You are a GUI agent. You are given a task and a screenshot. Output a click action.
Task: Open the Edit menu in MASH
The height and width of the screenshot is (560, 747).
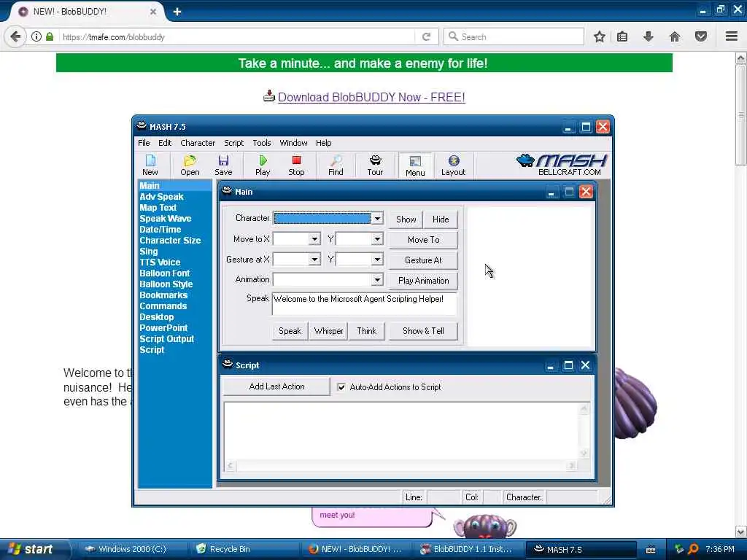tap(165, 143)
